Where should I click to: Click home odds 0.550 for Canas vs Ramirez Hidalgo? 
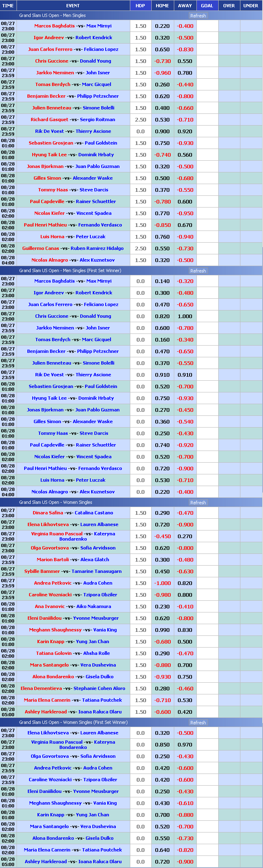[x=162, y=249]
